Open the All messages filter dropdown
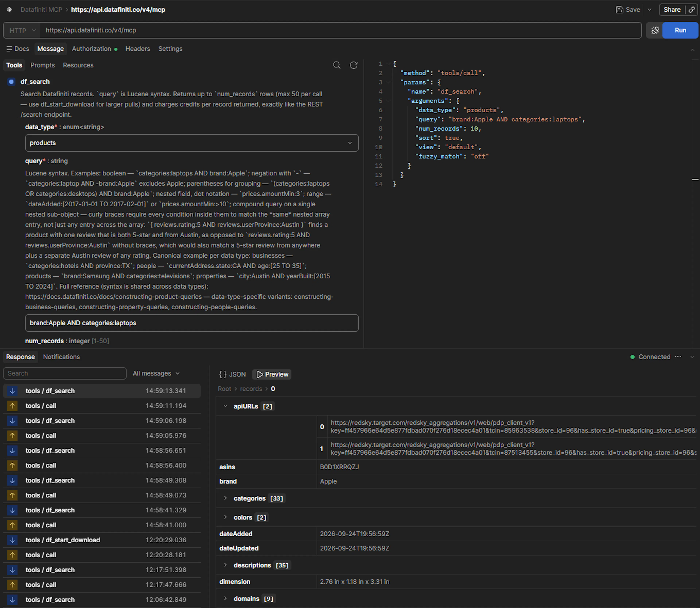The image size is (700, 608). [x=156, y=373]
